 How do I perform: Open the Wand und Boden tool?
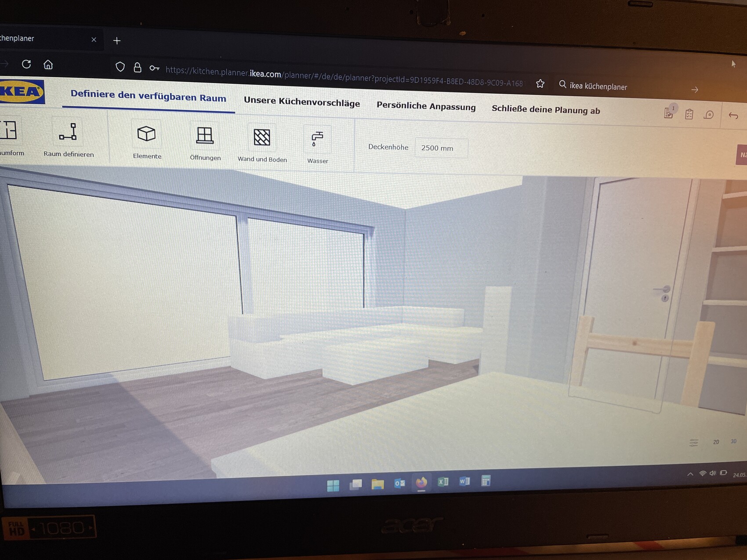[x=262, y=138]
